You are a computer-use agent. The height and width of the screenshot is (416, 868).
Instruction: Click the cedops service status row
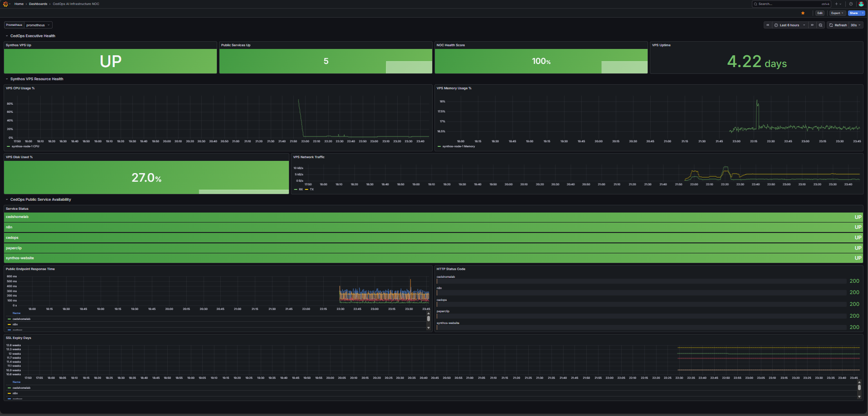[x=434, y=237]
